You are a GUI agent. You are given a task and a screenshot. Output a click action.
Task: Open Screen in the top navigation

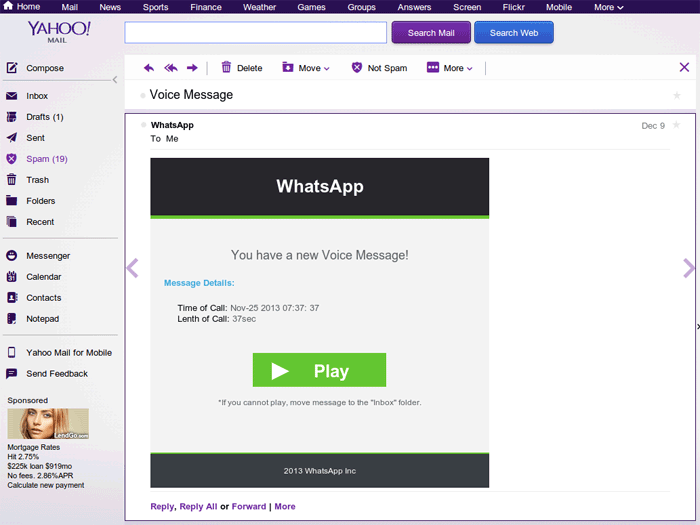[x=467, y=7]
